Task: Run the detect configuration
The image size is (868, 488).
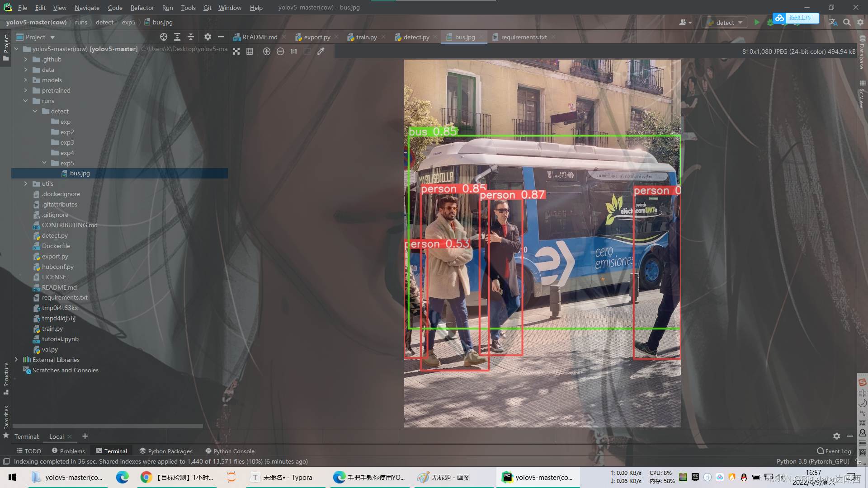Action: (x=757, y=22)
